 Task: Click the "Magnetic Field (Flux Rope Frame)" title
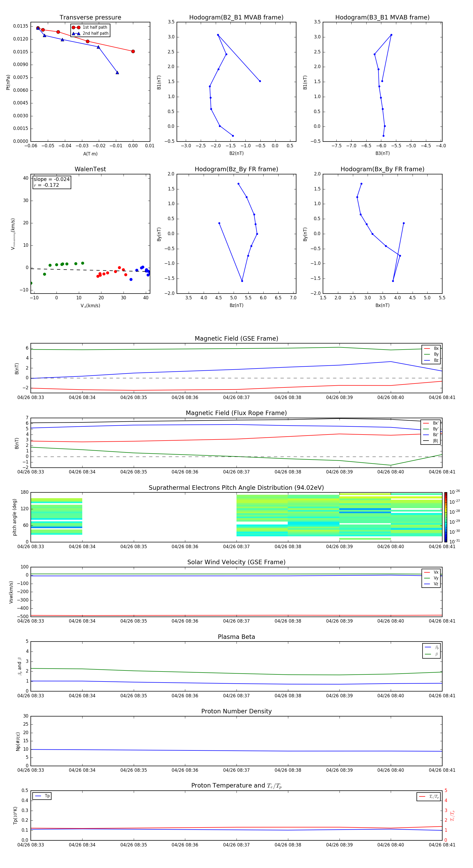click(236, 413)
